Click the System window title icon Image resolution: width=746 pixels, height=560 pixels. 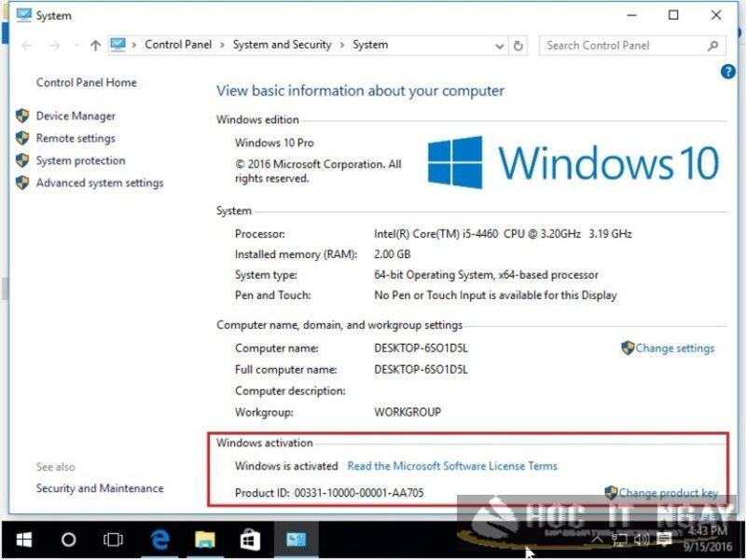(24, 15)
